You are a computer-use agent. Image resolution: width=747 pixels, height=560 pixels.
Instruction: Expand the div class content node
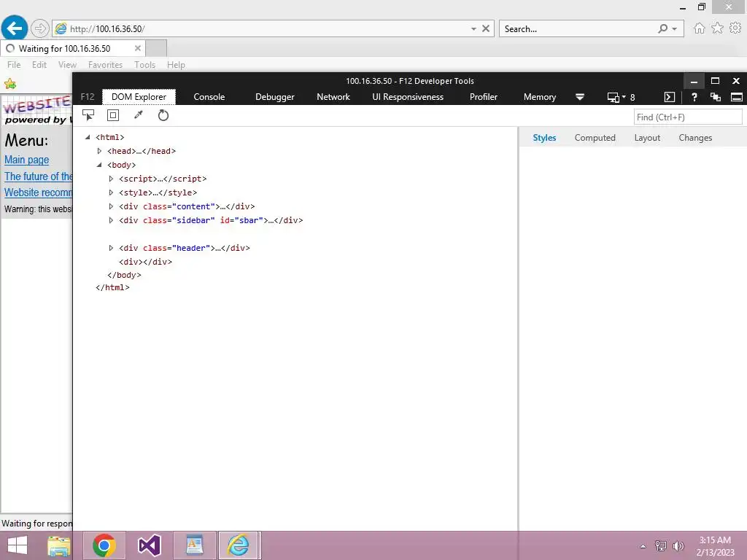click(x=111, y=206)
